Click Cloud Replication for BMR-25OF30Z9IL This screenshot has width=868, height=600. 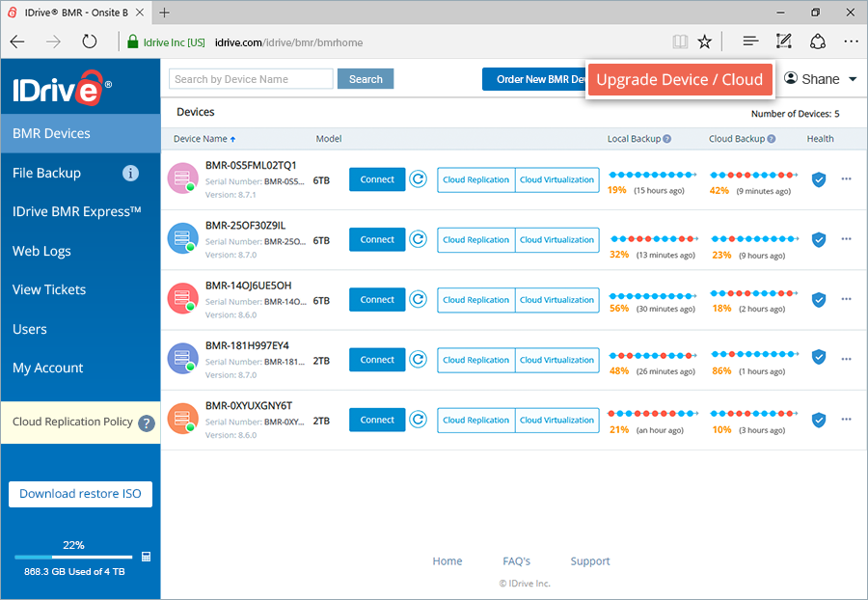(476, 239)
